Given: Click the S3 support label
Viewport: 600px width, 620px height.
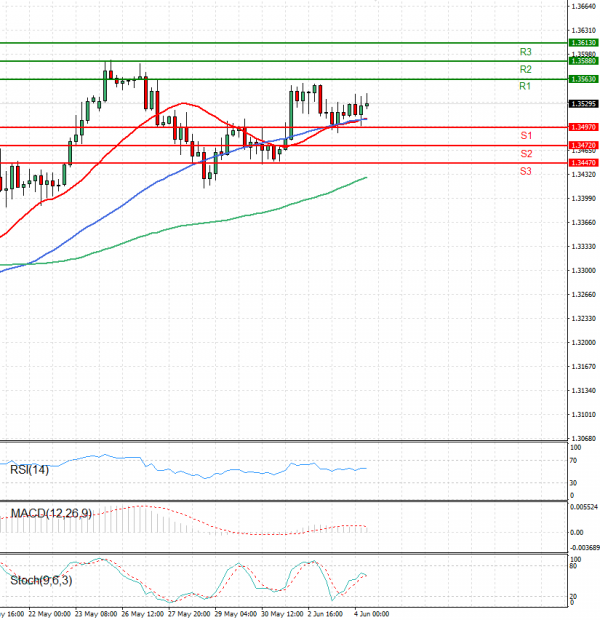Looking at the screenshot, I should coord(524,172).
